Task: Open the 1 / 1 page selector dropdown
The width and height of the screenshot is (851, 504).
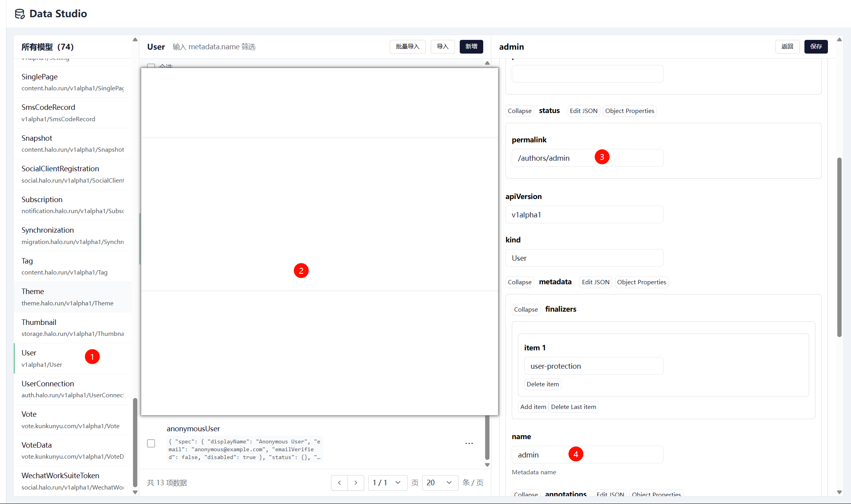Action: tap(387, 483)
